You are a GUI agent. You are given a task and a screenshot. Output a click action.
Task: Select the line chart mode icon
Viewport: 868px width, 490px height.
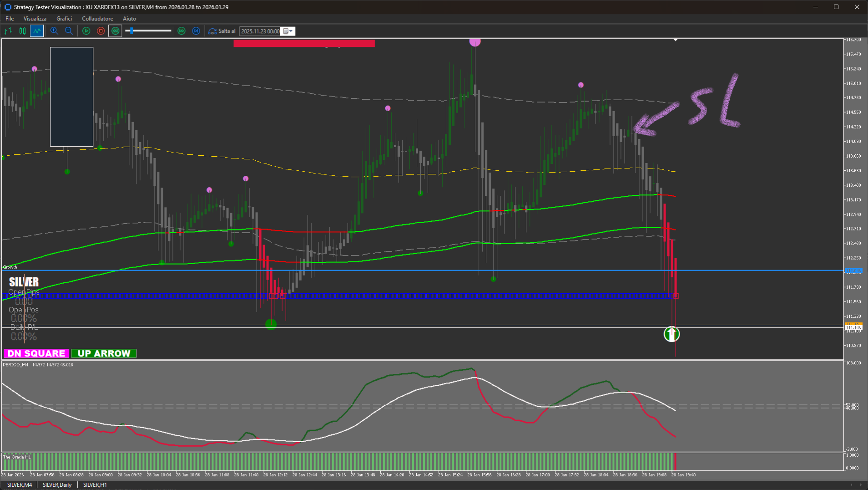coord(37,31)
